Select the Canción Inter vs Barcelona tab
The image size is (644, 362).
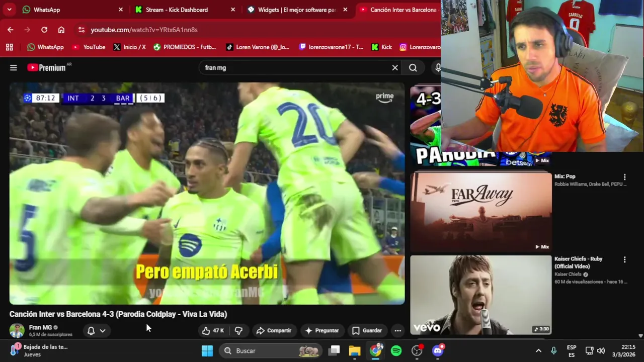[x=398, y=10]
